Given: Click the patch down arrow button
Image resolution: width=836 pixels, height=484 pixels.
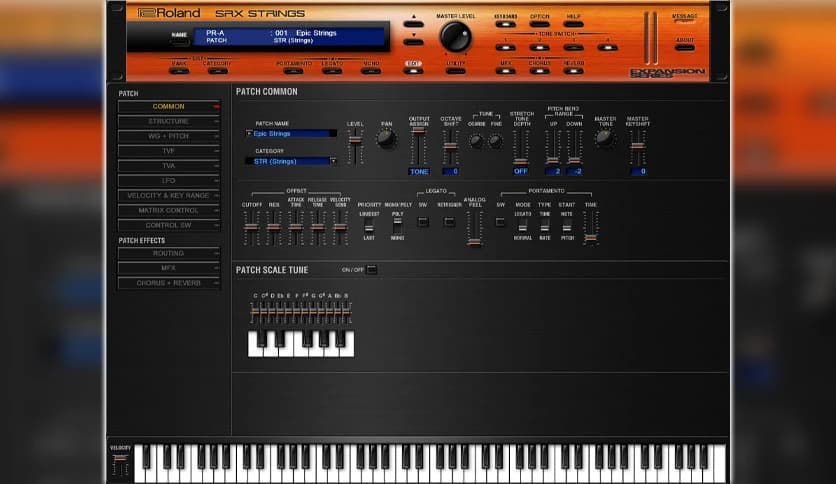Looking at the screenshot, I should point(413,42).
